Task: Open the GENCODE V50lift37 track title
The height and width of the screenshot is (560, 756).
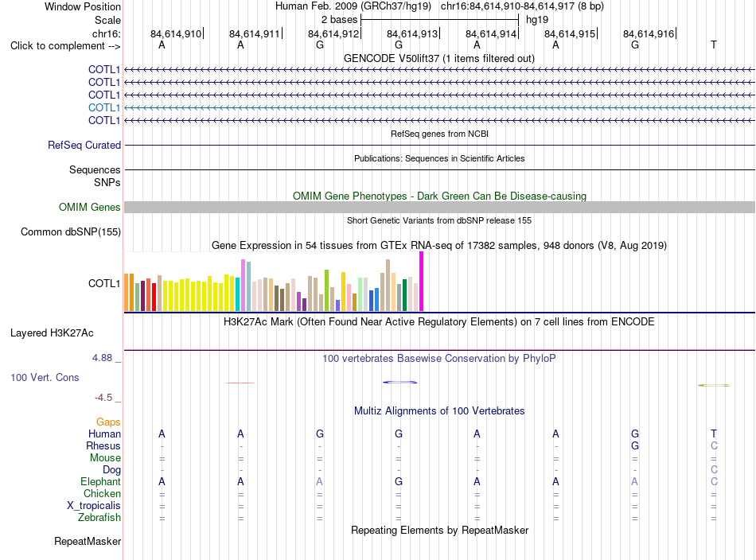Action: pos(438,58)
